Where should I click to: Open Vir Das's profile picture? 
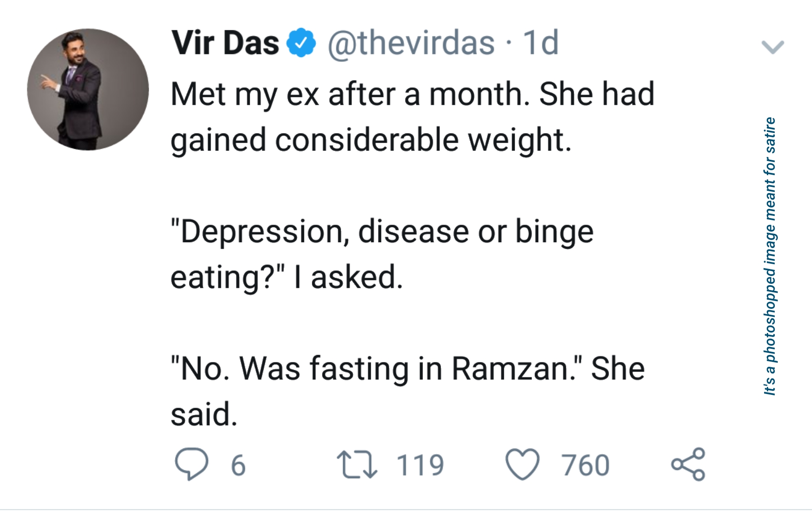(x=88, y=90)
